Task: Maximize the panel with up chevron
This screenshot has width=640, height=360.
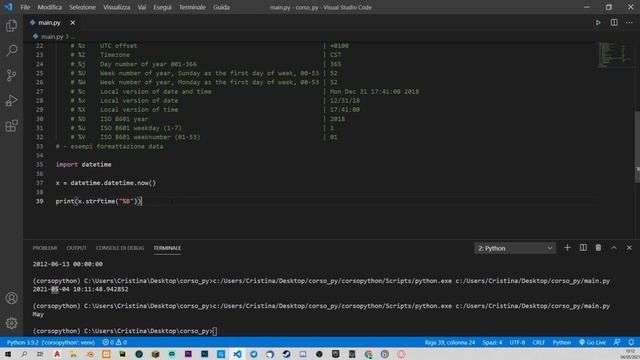Action: pos(614,248)
